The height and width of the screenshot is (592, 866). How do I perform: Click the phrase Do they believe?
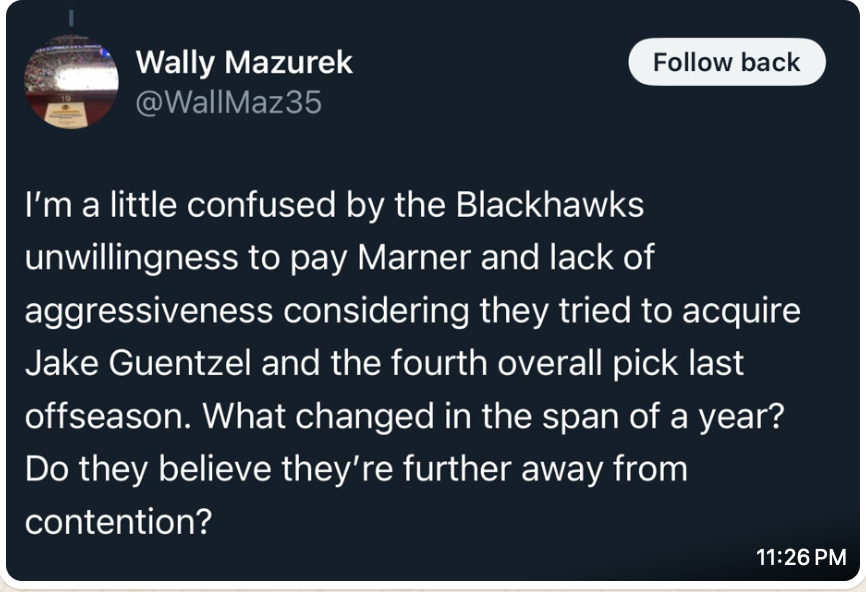(x=148, y=469)
